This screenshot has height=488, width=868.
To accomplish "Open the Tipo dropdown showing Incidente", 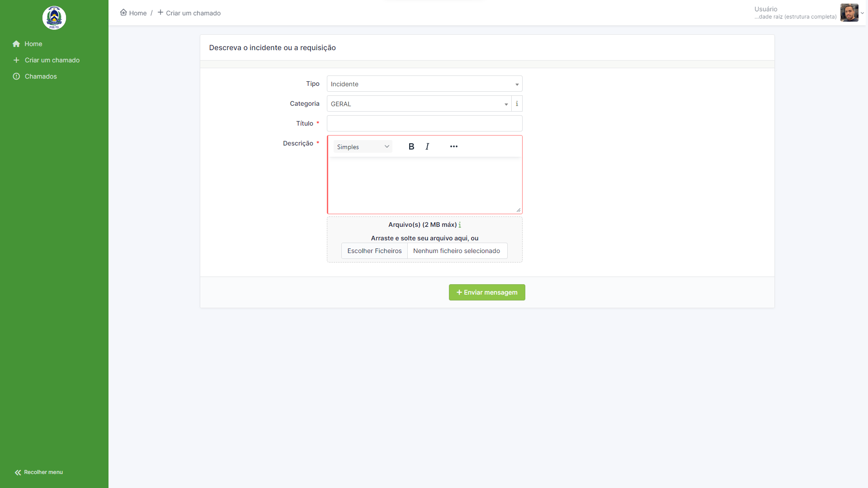I will click(x=425, y=84).
